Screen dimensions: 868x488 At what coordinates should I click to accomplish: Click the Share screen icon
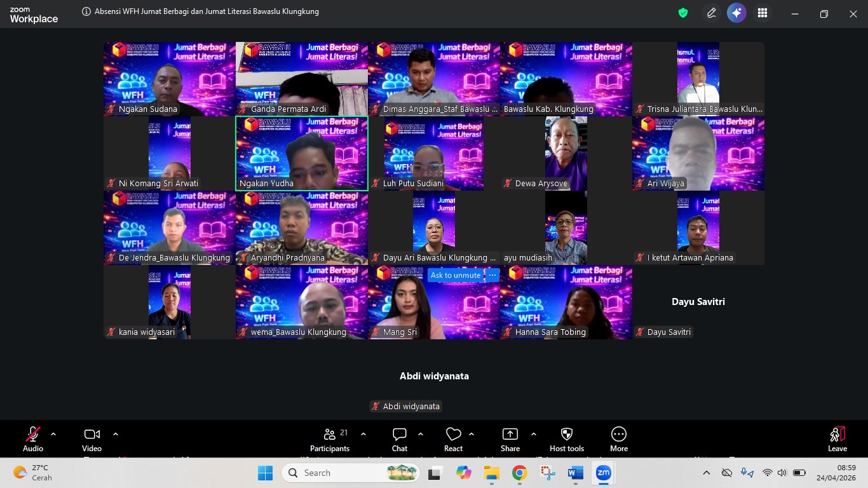[x=510, y=435]
